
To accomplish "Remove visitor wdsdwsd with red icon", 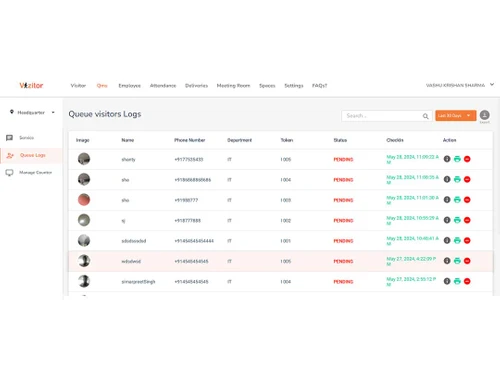I will (x=467, y=261).
